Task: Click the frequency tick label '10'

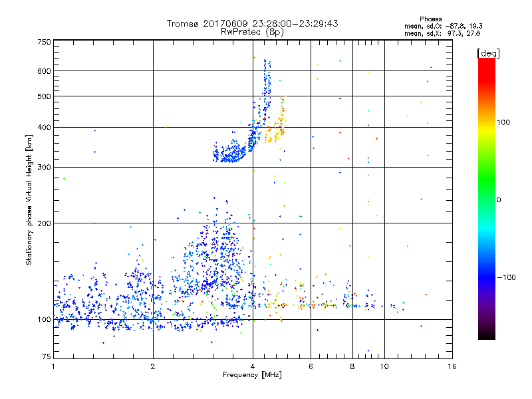Action: click(384, 366)
